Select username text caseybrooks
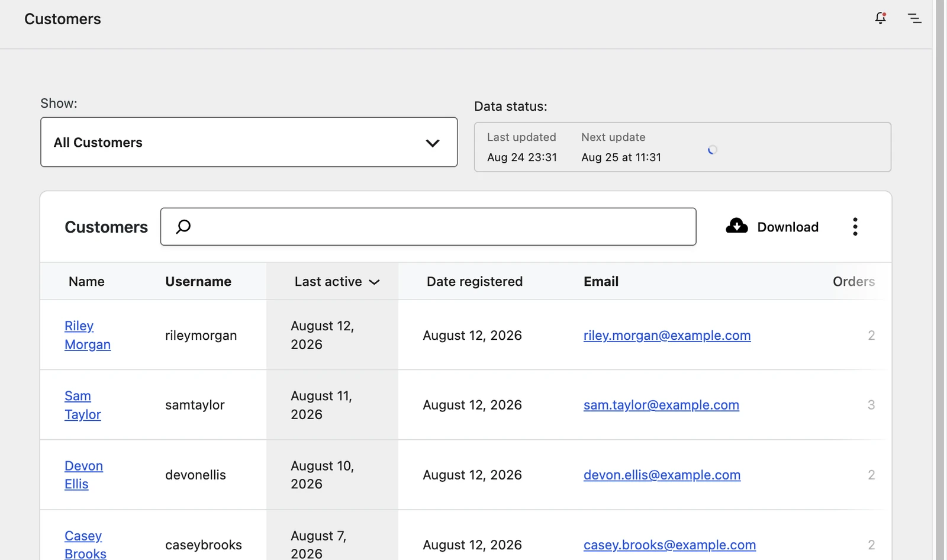 coord(203,545)
